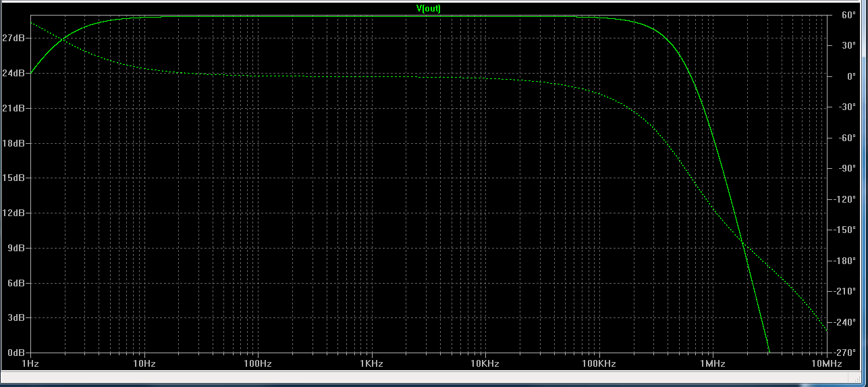This screenshot has height=387, width=868.
Task: Click the 10Hz frequency axis label
Action: coord(144,363)
